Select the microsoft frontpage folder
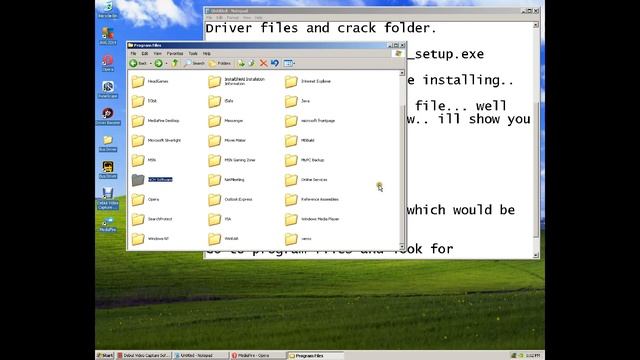The image size is (640, 360). coord(310,121)
